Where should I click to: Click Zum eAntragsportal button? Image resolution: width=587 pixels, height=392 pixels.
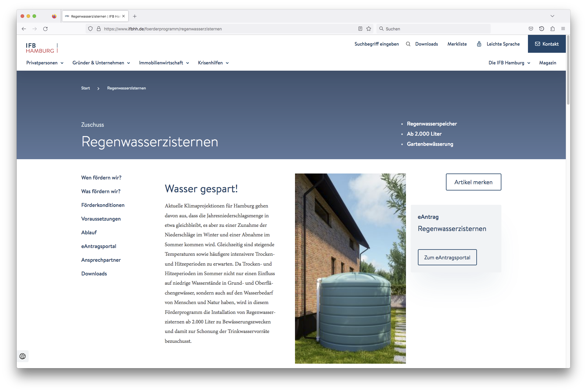(447, 258)
